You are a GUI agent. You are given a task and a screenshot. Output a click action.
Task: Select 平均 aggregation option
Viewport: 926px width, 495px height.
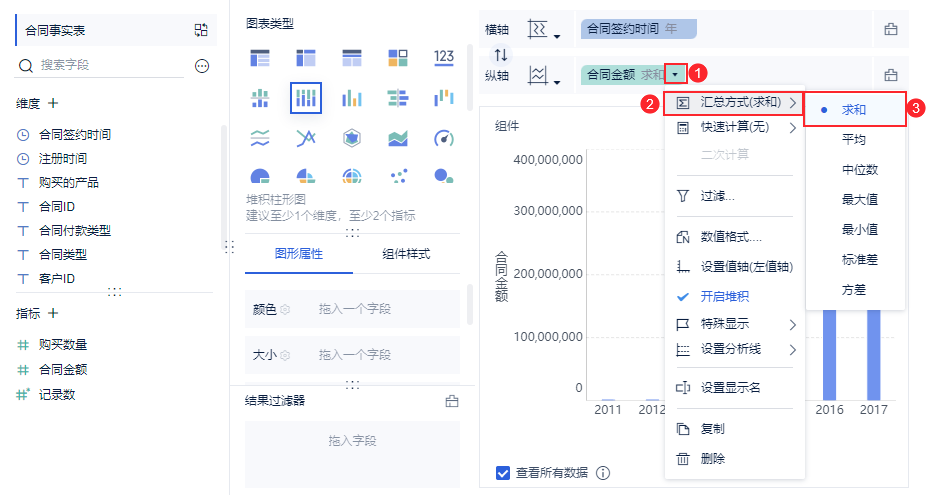(x=855, y=140)
